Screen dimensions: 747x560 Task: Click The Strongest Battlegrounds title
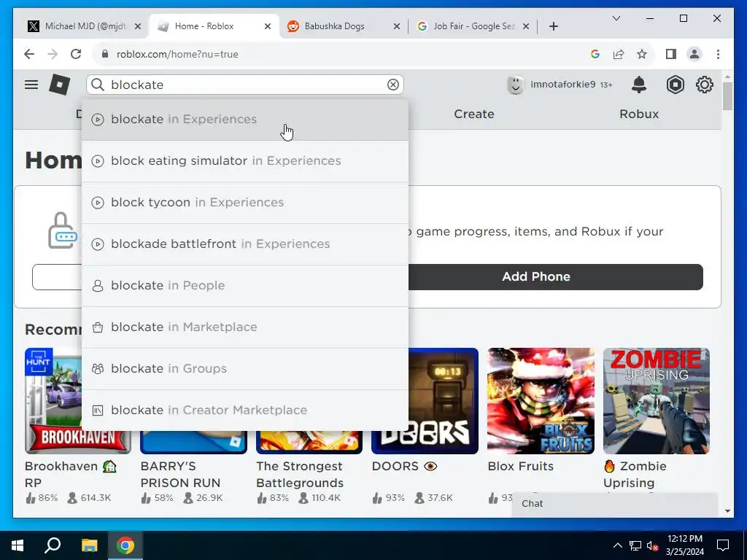pyautogui.click(x=300, y=474)
